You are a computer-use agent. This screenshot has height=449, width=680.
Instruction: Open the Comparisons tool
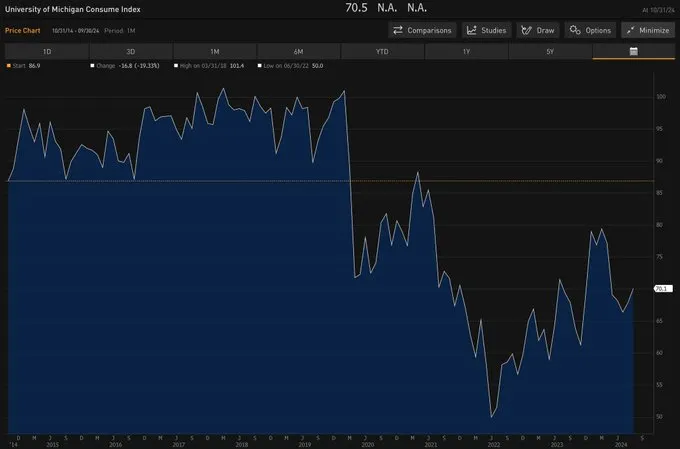coord(422,30)
